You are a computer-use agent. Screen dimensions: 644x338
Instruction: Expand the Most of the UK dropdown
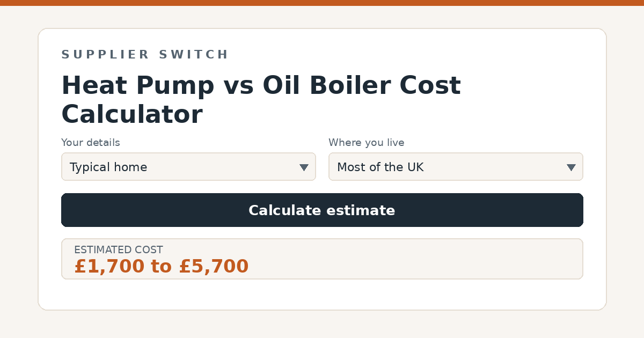pos(456,167)
